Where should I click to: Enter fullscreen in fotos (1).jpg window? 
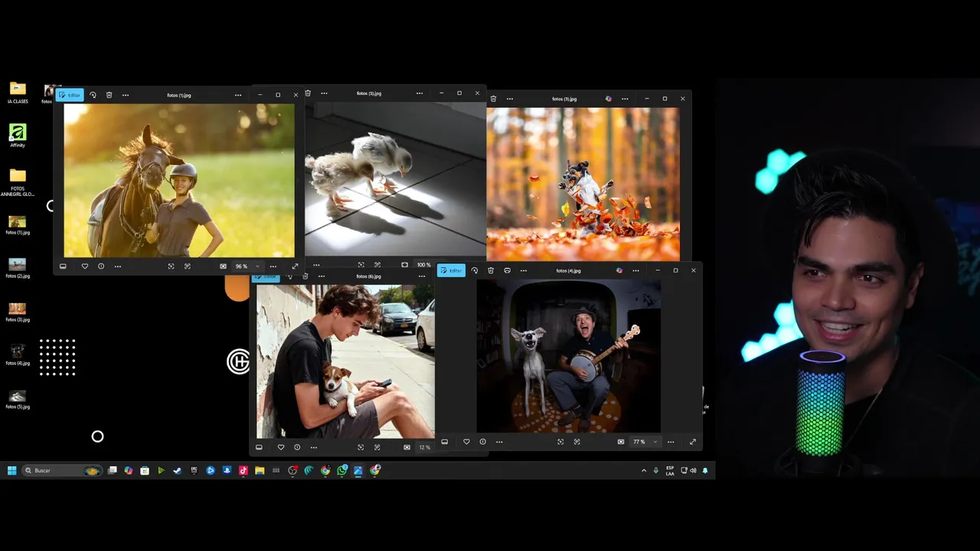295,266
